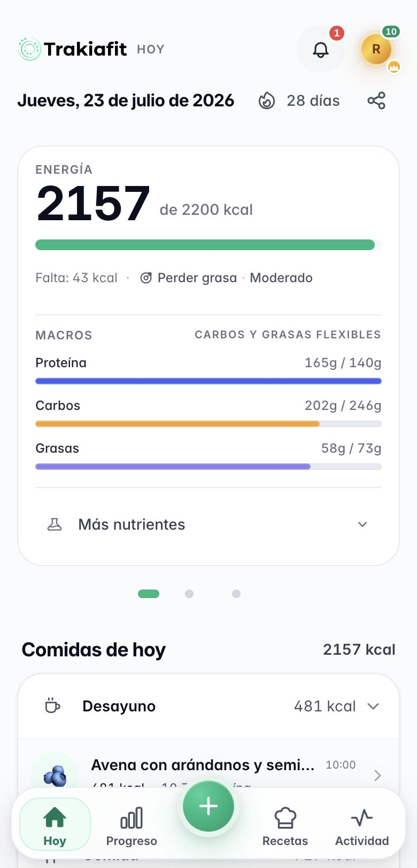Open the R profile avatar
417x868 pixels.
pyautogui.click(x=376, y=49)
